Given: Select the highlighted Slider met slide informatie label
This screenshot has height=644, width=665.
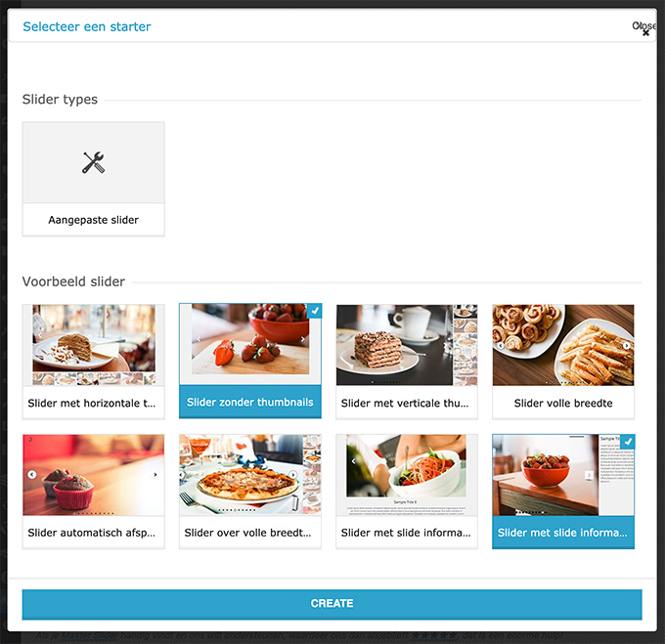Looking at the screenshot, I should 563,533.
